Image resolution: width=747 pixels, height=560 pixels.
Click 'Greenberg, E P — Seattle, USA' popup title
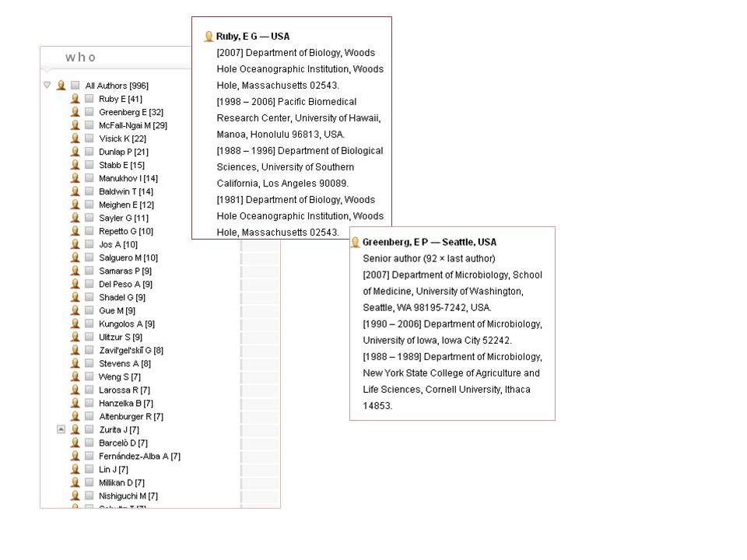click(x=430, y=242)
